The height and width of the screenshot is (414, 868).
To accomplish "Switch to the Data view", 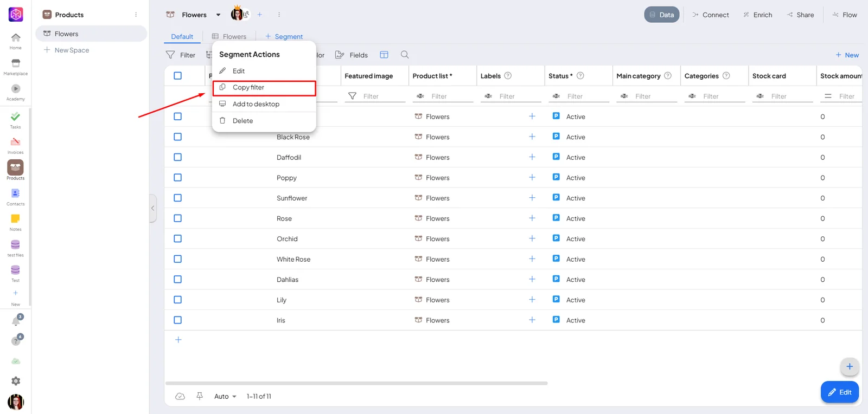I will click(x=661, y=15).
